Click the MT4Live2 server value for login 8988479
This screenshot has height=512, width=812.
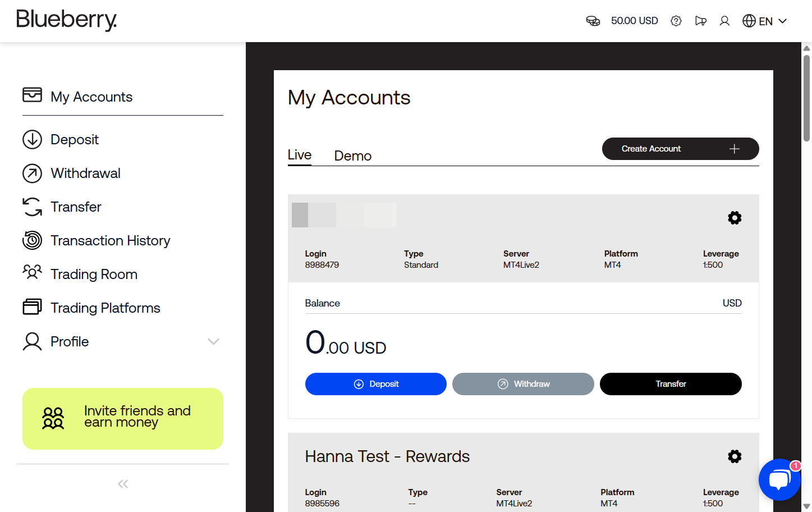pyautogui.click(x=521, y=265)
